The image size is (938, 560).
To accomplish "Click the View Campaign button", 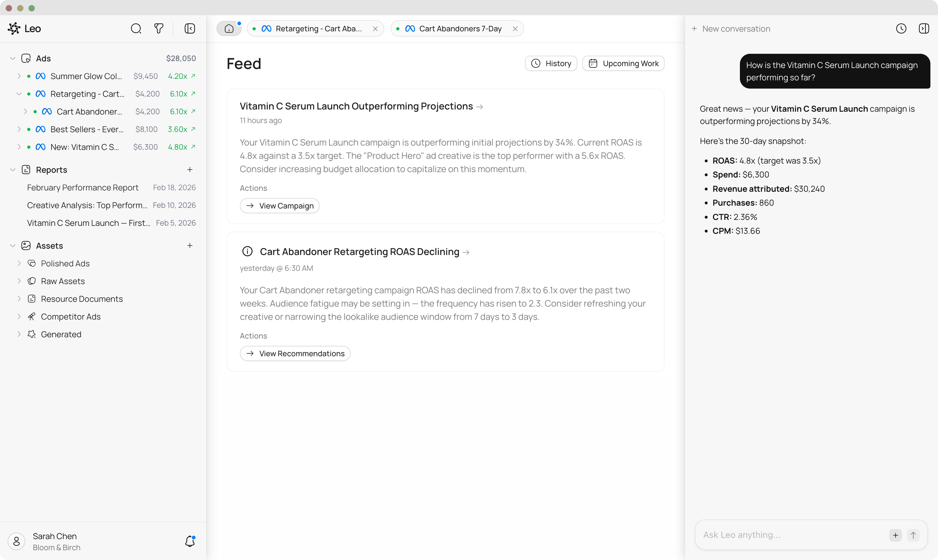I will pos(279,206).
